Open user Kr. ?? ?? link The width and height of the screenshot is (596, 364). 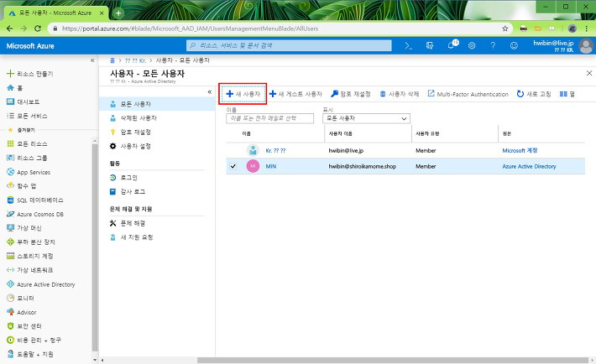[275, 150]
